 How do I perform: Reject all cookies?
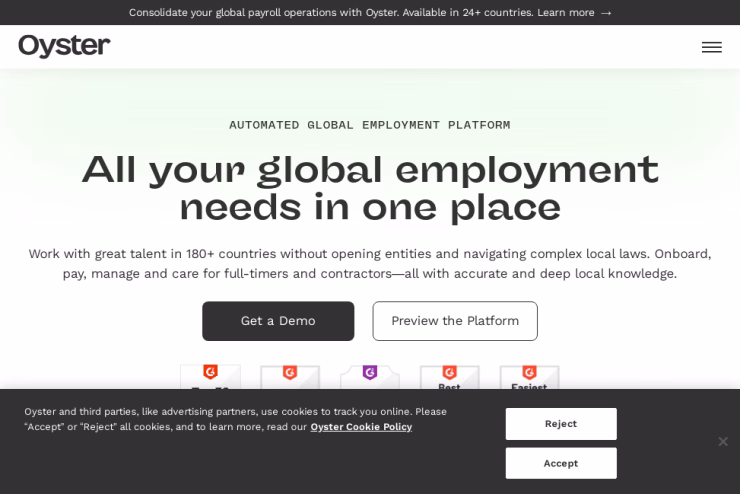tap(561, 424)
